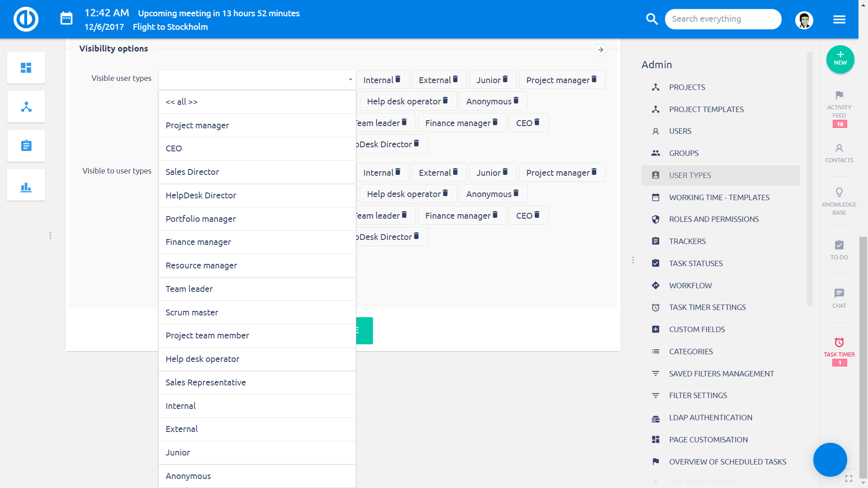Open the projects tree sidebar icon
This screenshot has height=488, width=868.
(26, 107)
